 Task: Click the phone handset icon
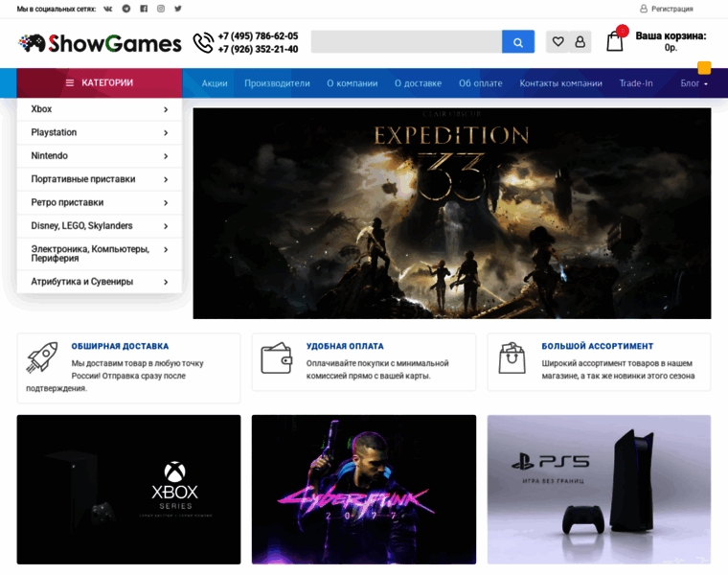(203, 43)
